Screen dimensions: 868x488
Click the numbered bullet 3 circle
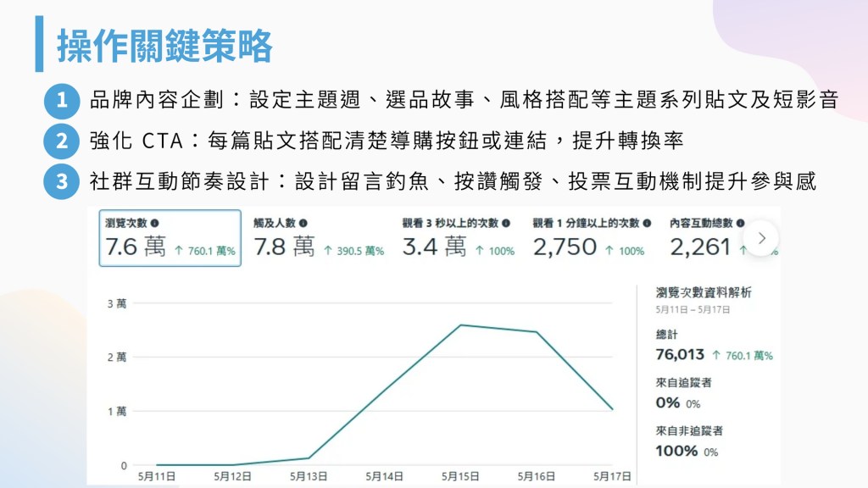62,180
